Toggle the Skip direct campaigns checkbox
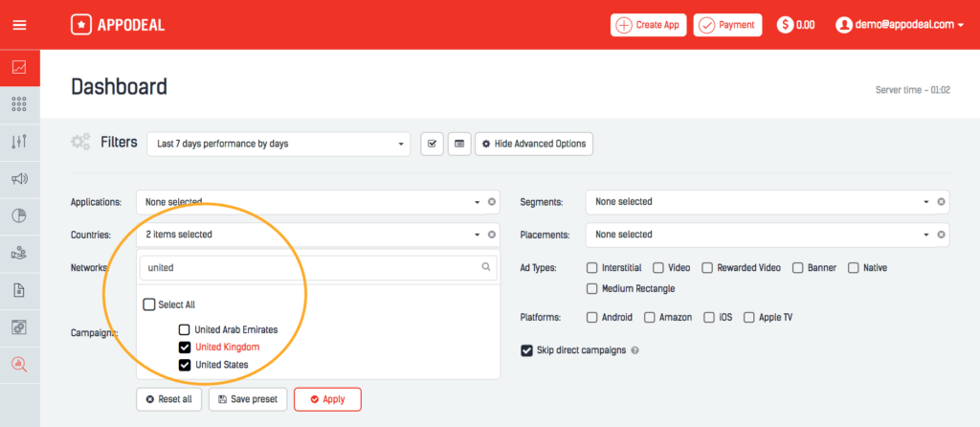The height and width of the screenshot is (427, 980). point(526,350)
